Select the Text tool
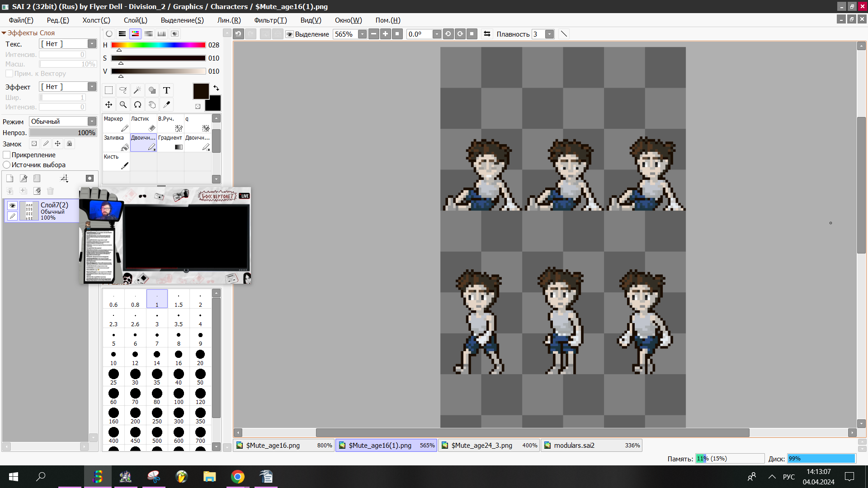 pos(166,90)
